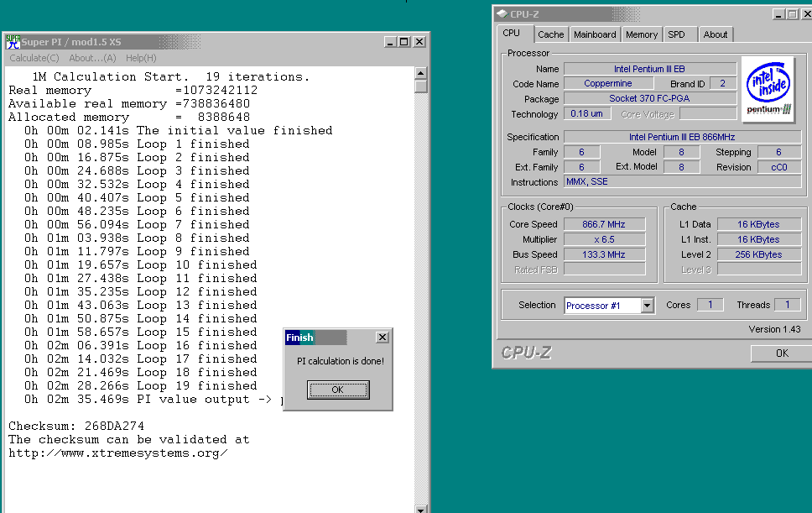The width and height of the screenshot is (812, 513).
Task: Click the Loop 10 finished line
Action: 140,264
